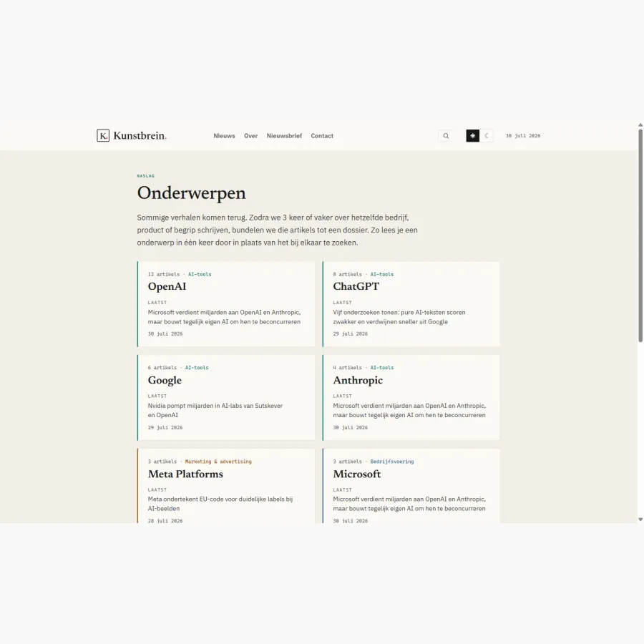Open the Nieuws menu item
The image size is (644, 644).
coord(224,136)
